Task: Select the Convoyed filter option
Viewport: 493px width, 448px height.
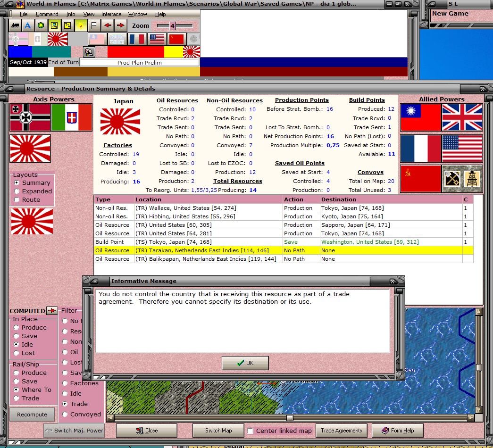Action: (82, 414)
